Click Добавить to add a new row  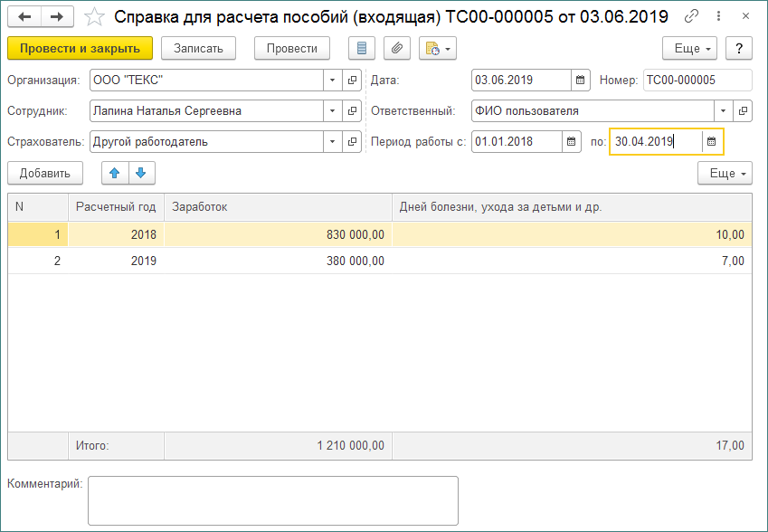pos(43,174)
